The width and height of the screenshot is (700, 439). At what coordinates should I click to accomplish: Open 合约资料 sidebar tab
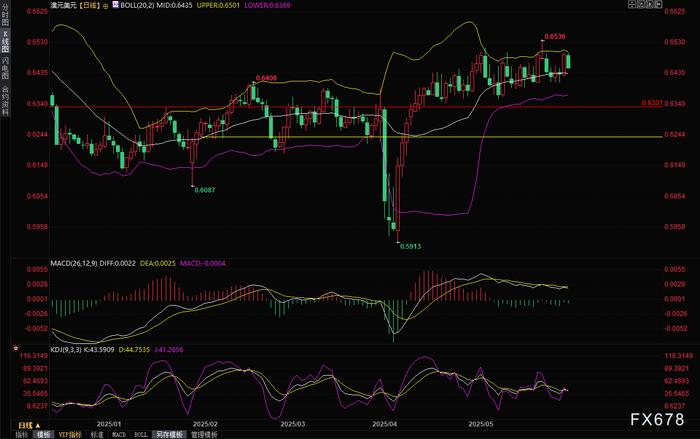tap(5, 100)
